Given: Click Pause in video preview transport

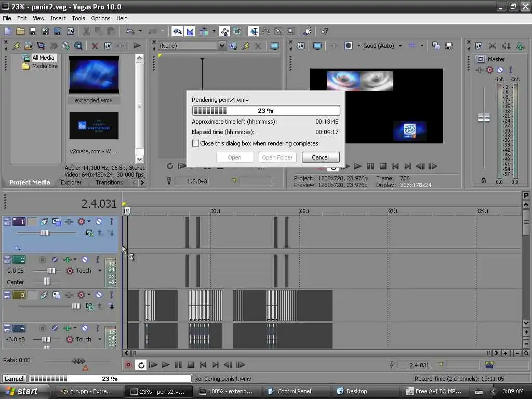Looking at the screenshot, I should coord(370,166).
